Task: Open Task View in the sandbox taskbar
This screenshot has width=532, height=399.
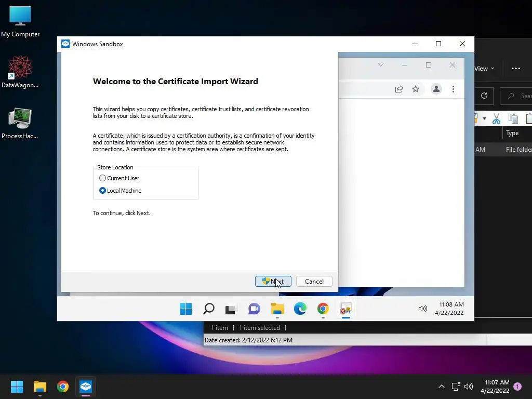Action: pyautogui.click(x=231, y=310)
